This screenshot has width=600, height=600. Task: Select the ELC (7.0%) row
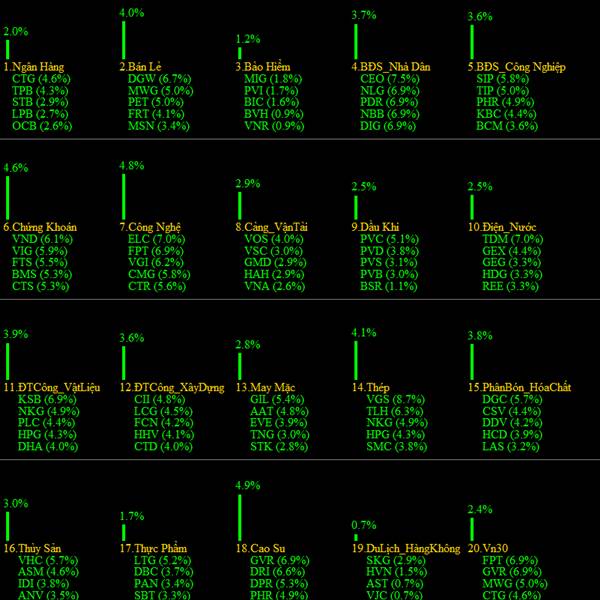[x=157, y=239]
